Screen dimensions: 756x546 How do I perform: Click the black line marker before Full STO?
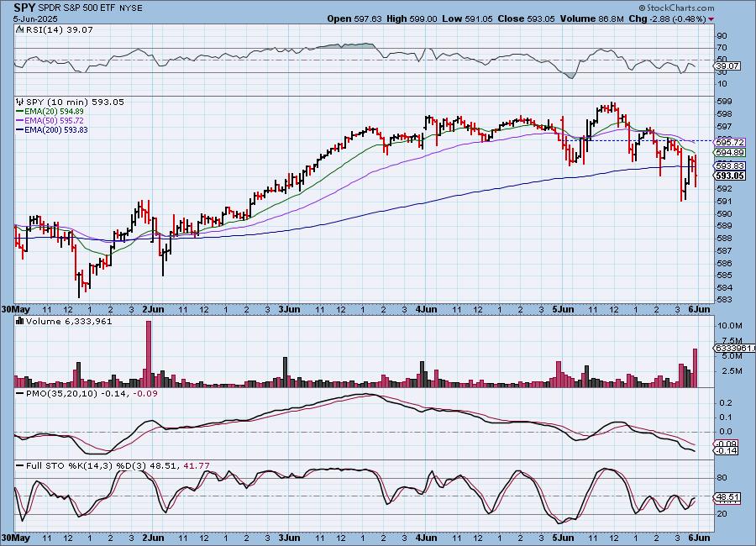[20, 466]
